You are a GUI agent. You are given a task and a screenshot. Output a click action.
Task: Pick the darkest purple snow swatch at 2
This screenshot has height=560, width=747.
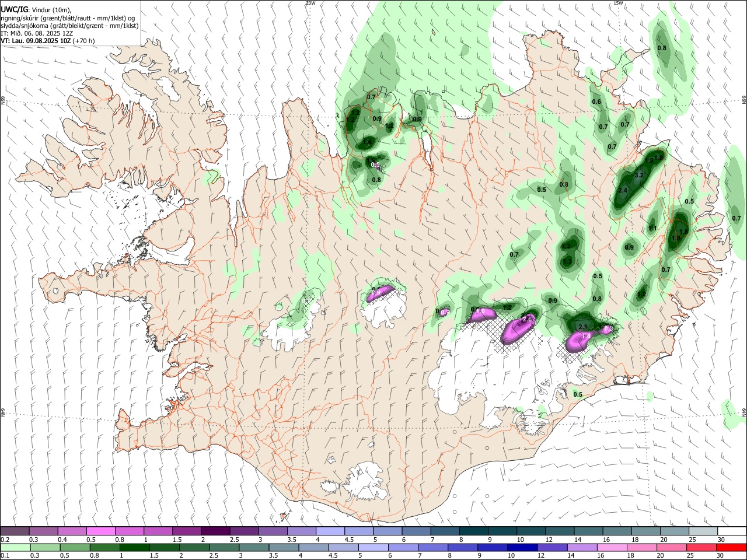point(215,531)
